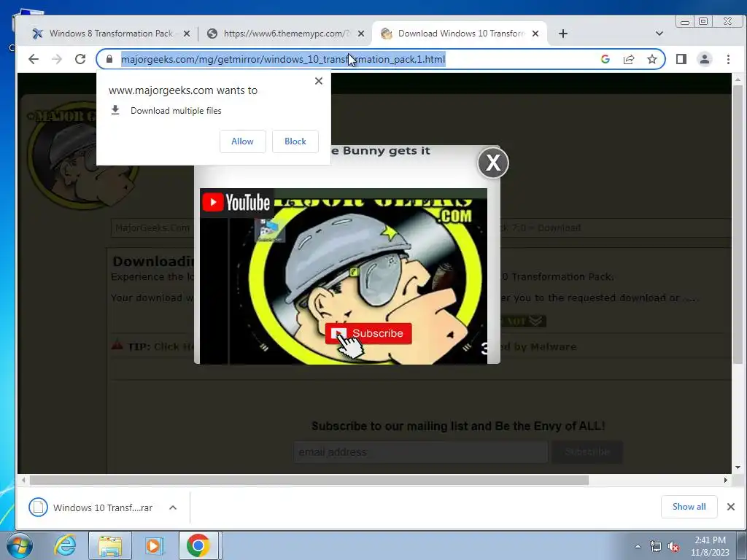Click the network status tray icon
The height and width of the screenshot is (560, 747).
[656, 546]
